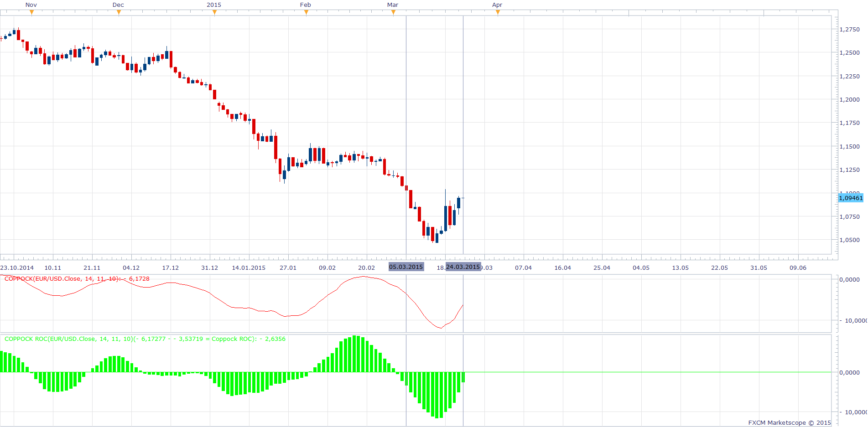Click the 09.02 date axis label
Screen dimensions: 868x427
(x=327, y=268)
